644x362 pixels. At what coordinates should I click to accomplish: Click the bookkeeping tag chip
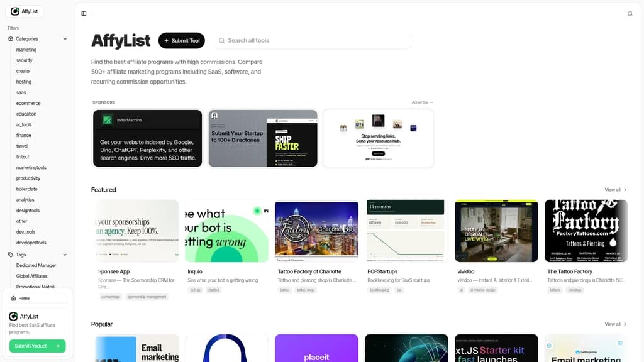click(x=379, y=290)
